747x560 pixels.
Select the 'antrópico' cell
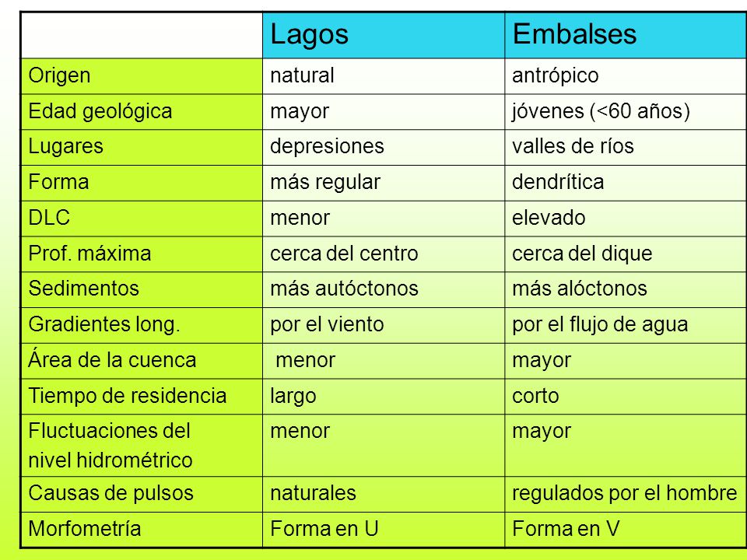tap(626, 76)
